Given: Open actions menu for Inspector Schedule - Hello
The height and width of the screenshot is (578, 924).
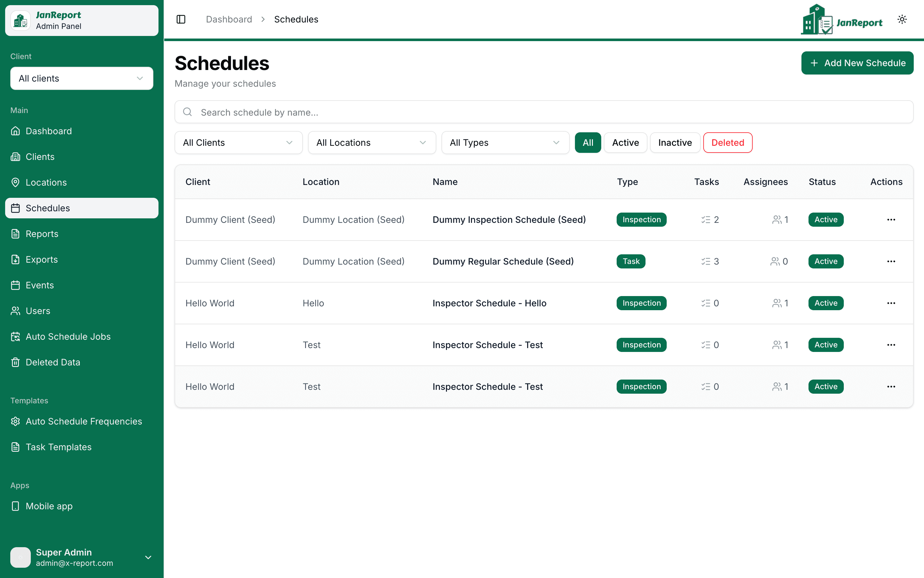Looking at the screenshot, I should click(891, 303).
